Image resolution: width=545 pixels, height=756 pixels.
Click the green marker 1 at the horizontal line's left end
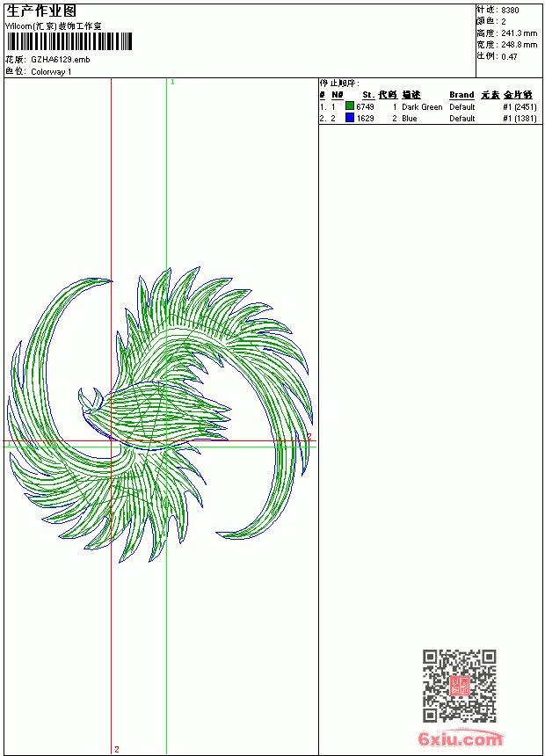9,443
